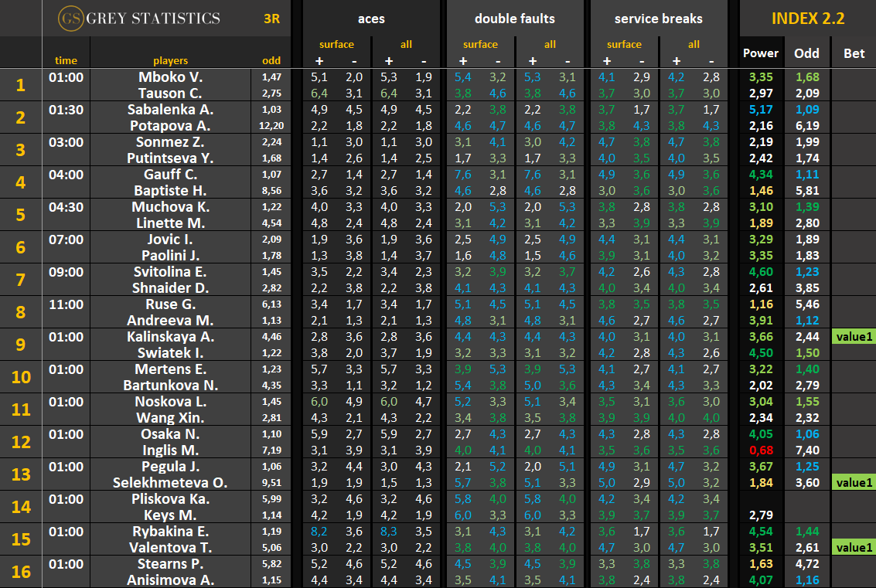876x588 pixels.
Task: Select the players column header
Action: [x=170, y=60]
